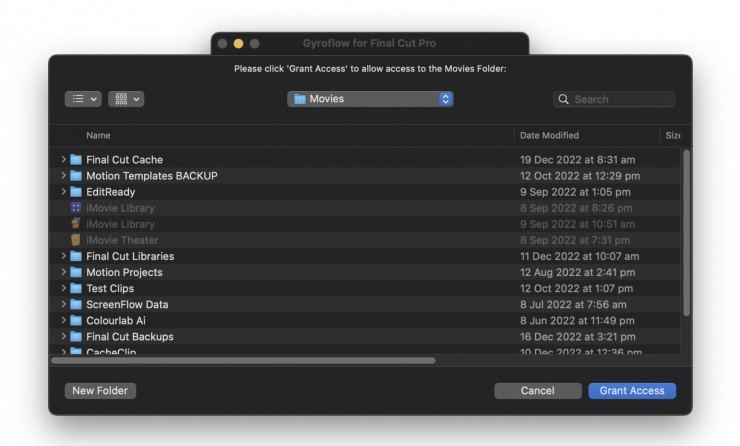Image resolution: width=740 pixels, height=446 pixels.
Task: Click the Motion Projects folder icon
Action: coord(76,272)
